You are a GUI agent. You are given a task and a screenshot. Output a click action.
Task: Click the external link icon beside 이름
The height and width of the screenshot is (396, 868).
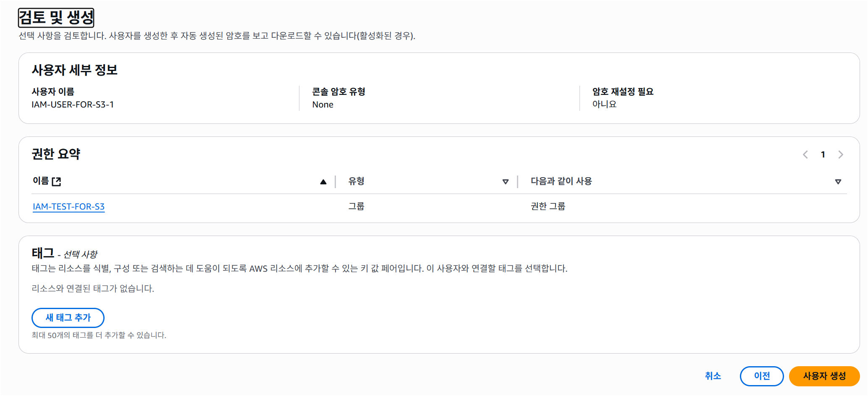pos(56,181)
